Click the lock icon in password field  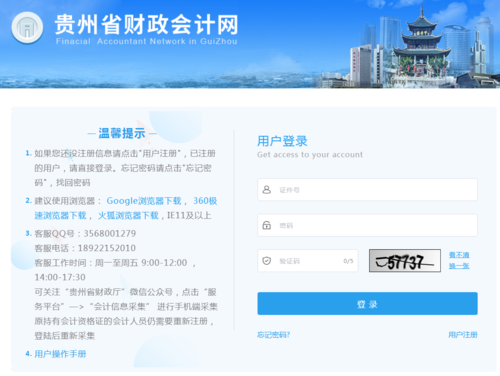coord(267,225)
